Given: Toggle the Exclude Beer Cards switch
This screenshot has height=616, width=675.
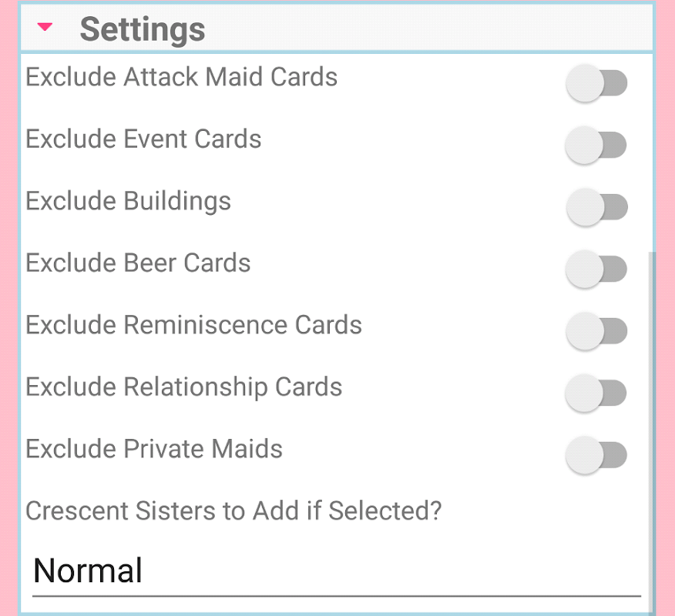Looking at the screenshot, I should 596,269.
